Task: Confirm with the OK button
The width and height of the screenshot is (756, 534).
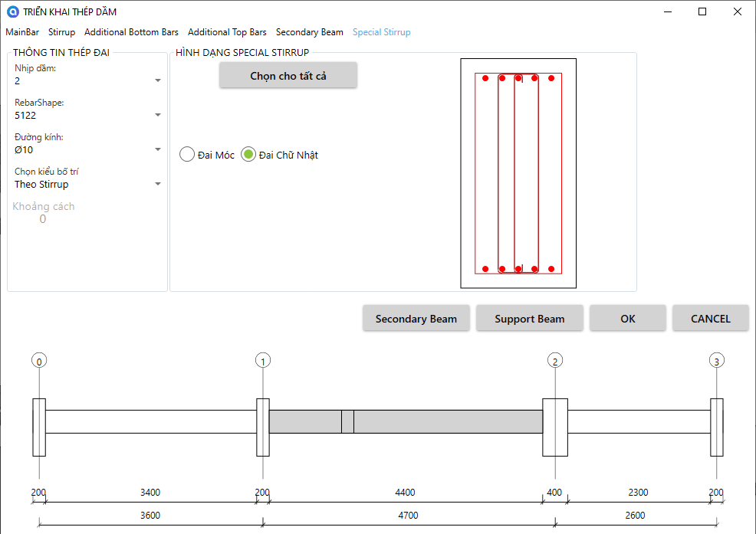Action: (x=628, y=319)
